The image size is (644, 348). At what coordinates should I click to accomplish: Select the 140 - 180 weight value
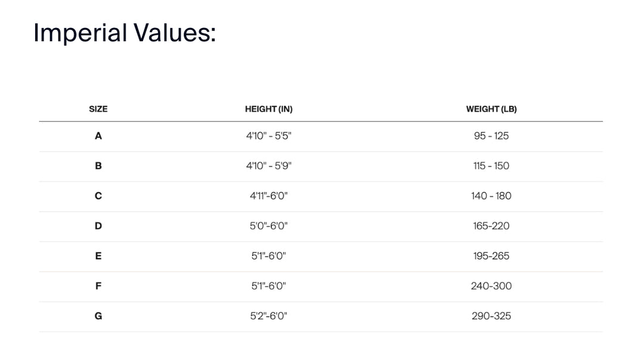[x=491, y=196]
